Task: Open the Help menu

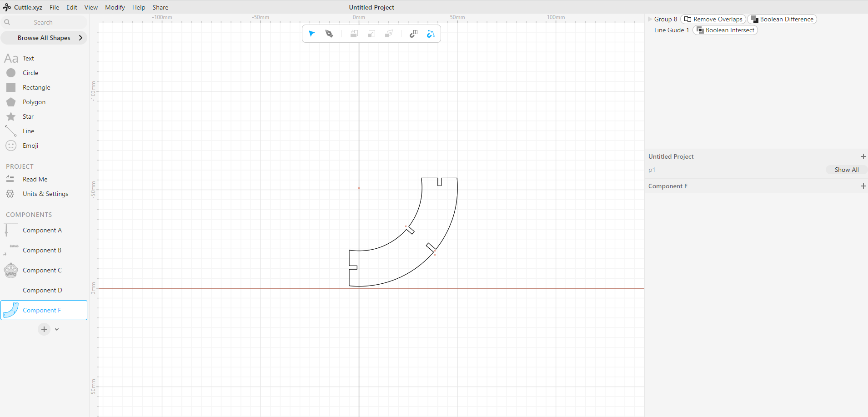Action: (139, 7)
